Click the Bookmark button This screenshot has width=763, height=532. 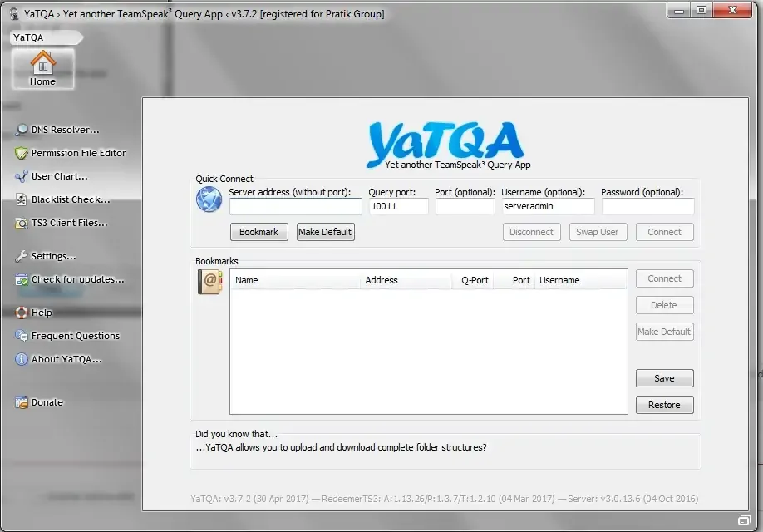[258, 232]
